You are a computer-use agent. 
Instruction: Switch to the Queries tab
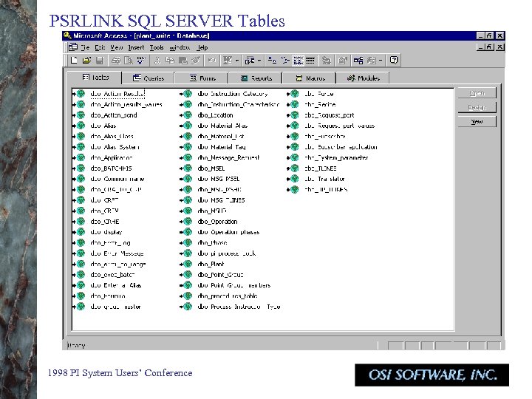pos(149,78)
